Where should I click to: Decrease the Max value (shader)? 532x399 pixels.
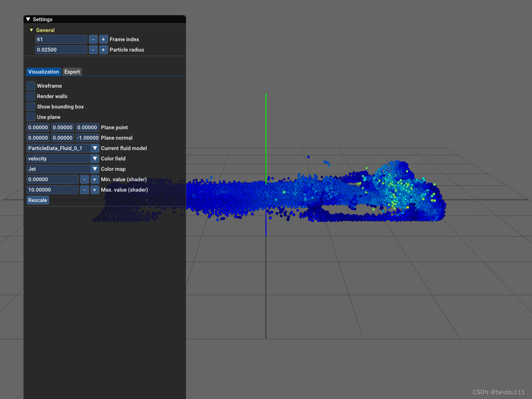[84, 190]
